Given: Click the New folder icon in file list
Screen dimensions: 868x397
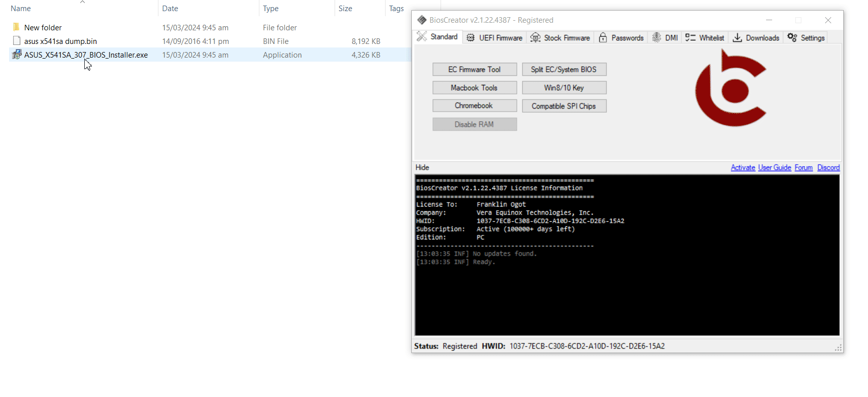Looking at the screenshot, I should pos(16,27).
